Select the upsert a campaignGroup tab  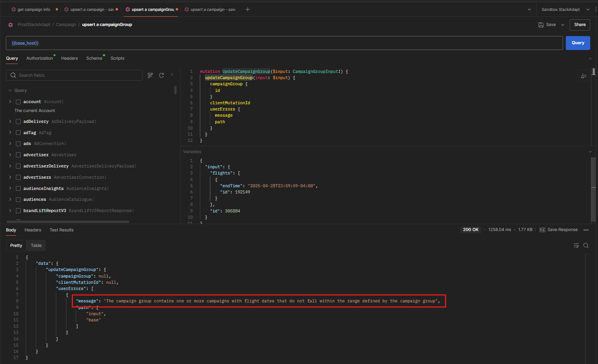pos(152,9)
